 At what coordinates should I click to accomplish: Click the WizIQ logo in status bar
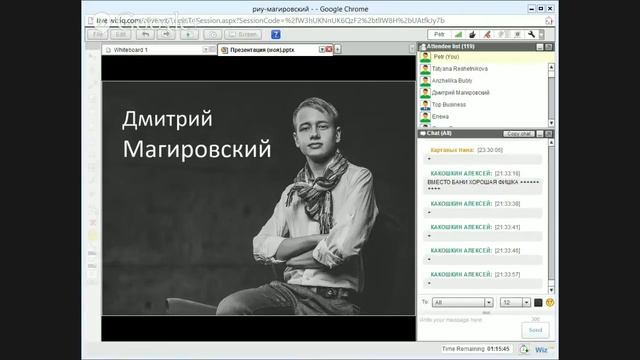coord(543,350)
